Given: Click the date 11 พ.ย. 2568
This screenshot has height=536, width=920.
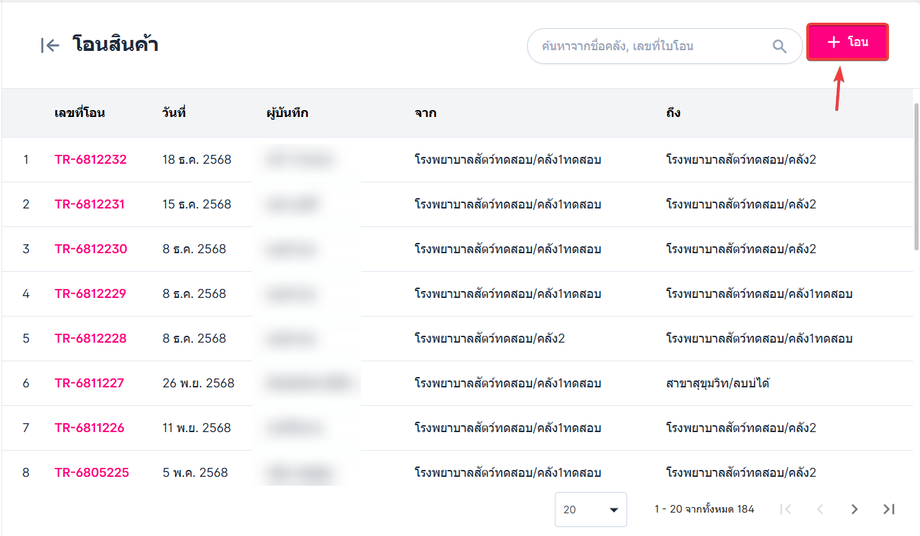Looking at the screenshot, I should pyautogui.click(x=197, y=428).
